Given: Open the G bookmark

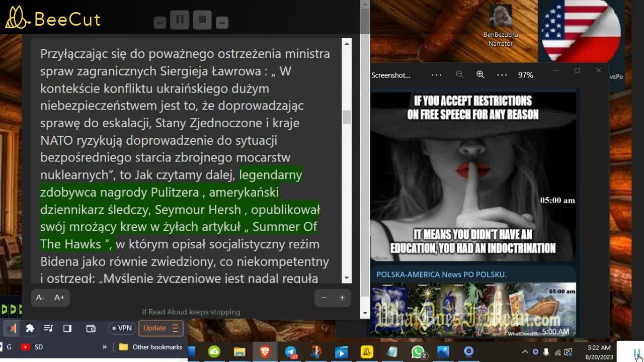Looking at the screenshot, I should [x=9, y=347].
